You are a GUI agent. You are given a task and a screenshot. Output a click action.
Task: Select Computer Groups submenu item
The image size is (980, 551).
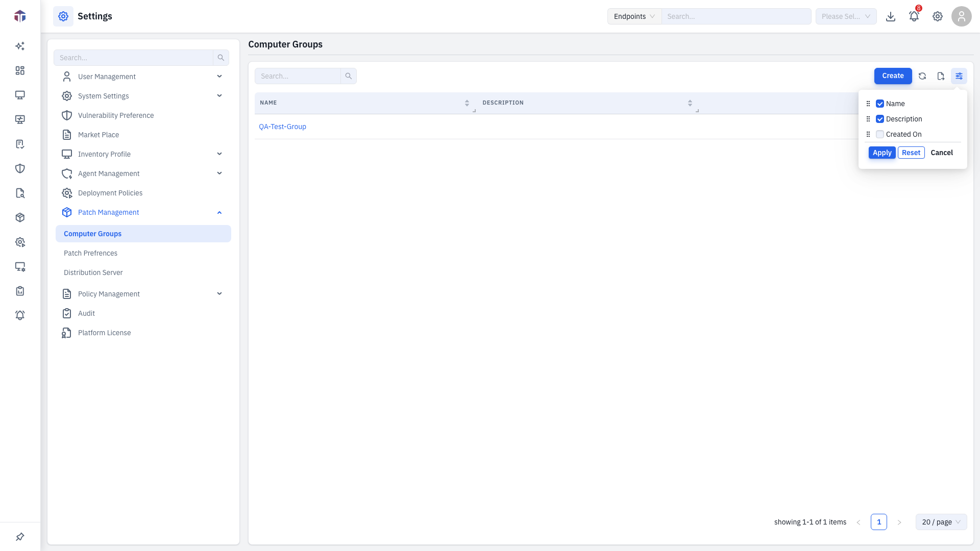[x=143, y=234]
